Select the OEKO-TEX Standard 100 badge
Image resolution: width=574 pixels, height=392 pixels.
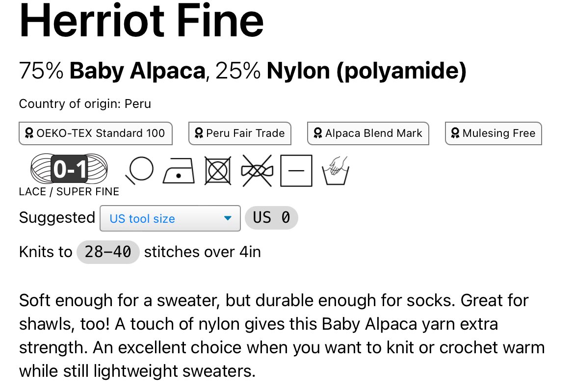[96, 133]
